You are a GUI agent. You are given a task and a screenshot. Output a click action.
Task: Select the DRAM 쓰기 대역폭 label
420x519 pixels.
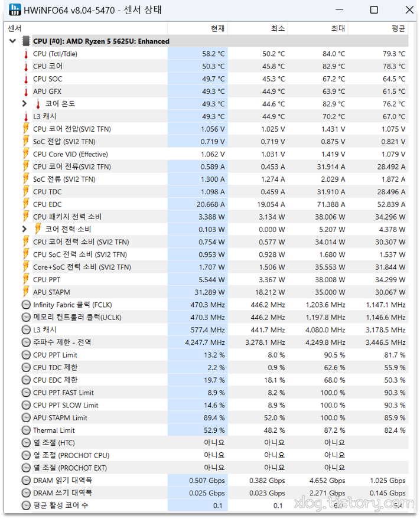pyautogui.click(x=63, y=493)
